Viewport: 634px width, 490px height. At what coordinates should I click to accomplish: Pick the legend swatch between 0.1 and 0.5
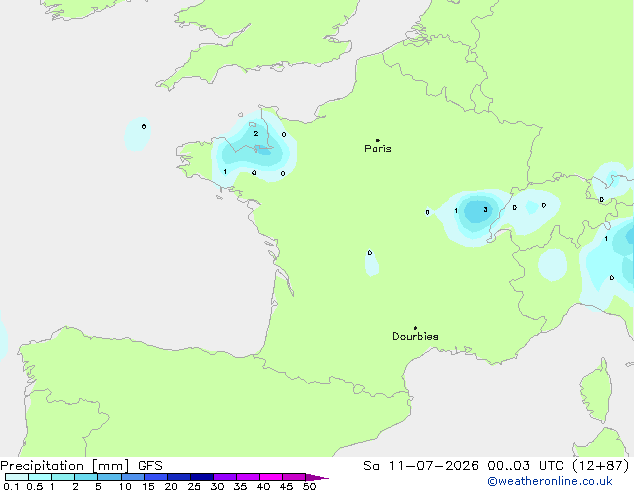pos(17,477)
